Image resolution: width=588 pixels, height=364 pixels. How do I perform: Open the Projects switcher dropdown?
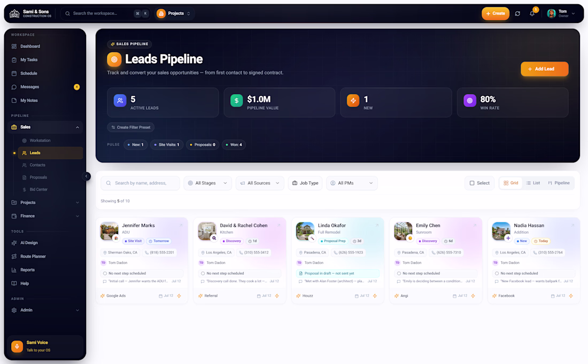coord(174,13)
